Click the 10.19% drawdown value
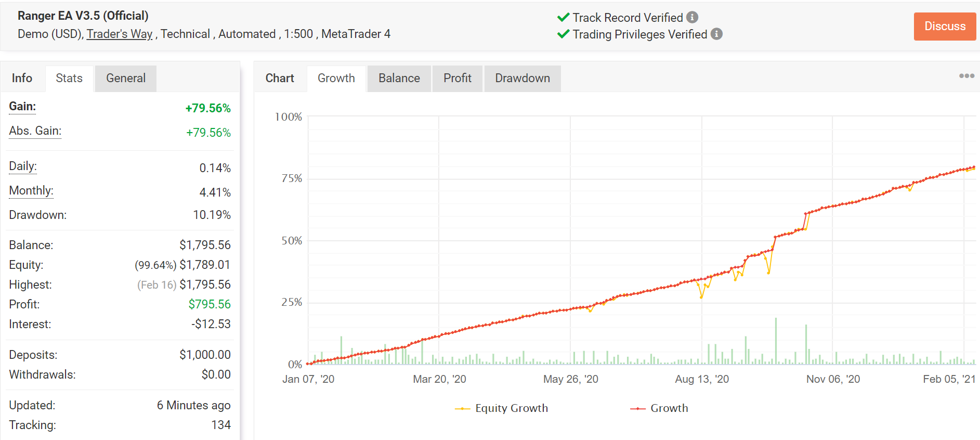 click(x=212, y=215)
